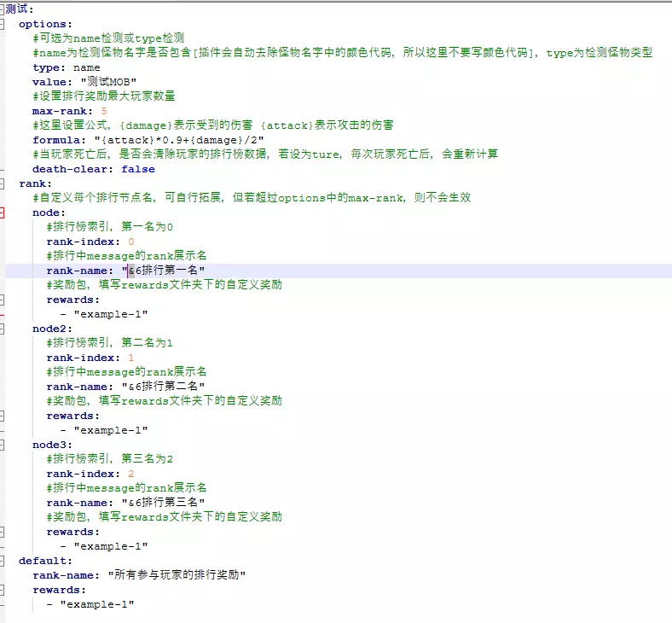The image size is (672, 623).
Task: Collapse the rank: block fold marker
Action: point(2,184)
